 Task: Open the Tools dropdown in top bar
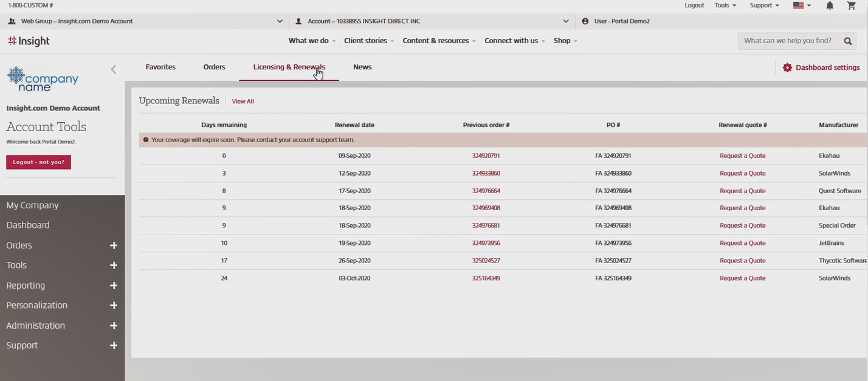point(725,5)
